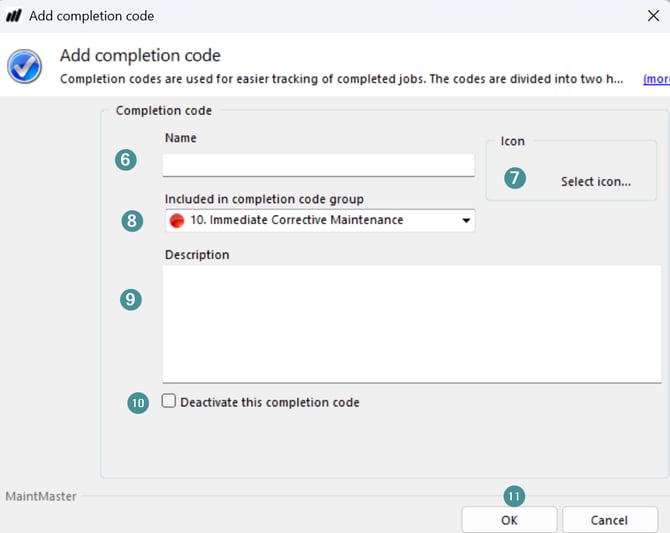Expand the completion code group dropdown
Screen dimensions: 670x533
[x=320, y=221]
